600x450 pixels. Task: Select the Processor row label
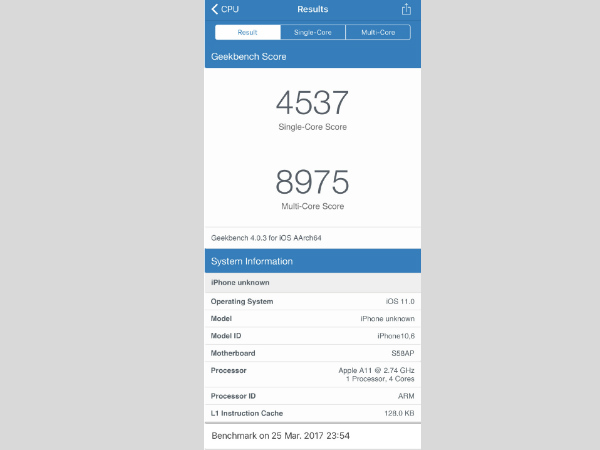click(228, 370)
